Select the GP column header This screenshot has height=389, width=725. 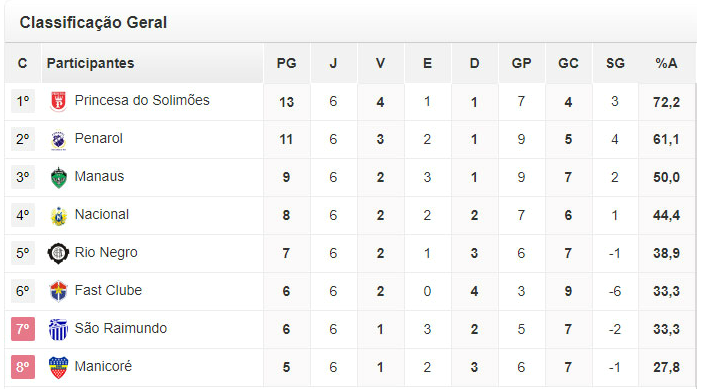(521, 63)
